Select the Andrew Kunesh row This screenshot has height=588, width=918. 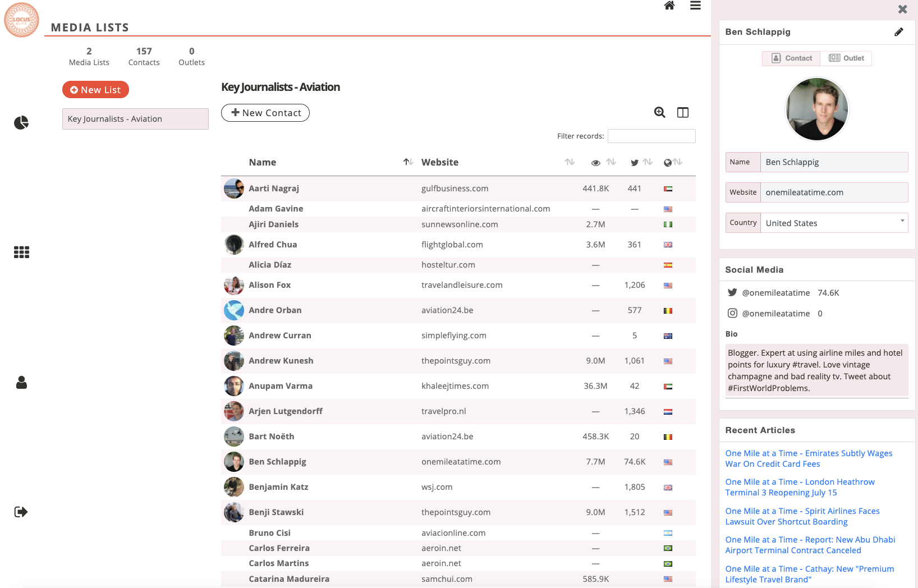point(458,361)
